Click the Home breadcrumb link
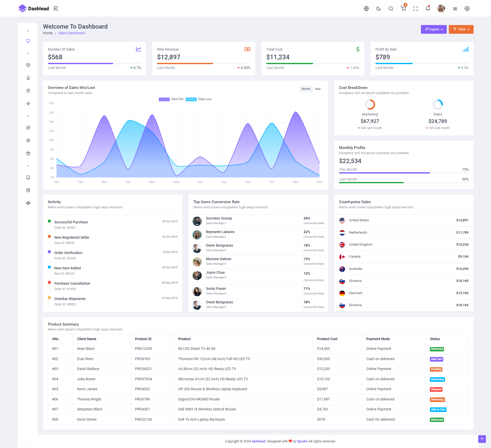This screenshot has height=448, width=491. (x=48, y=33)
